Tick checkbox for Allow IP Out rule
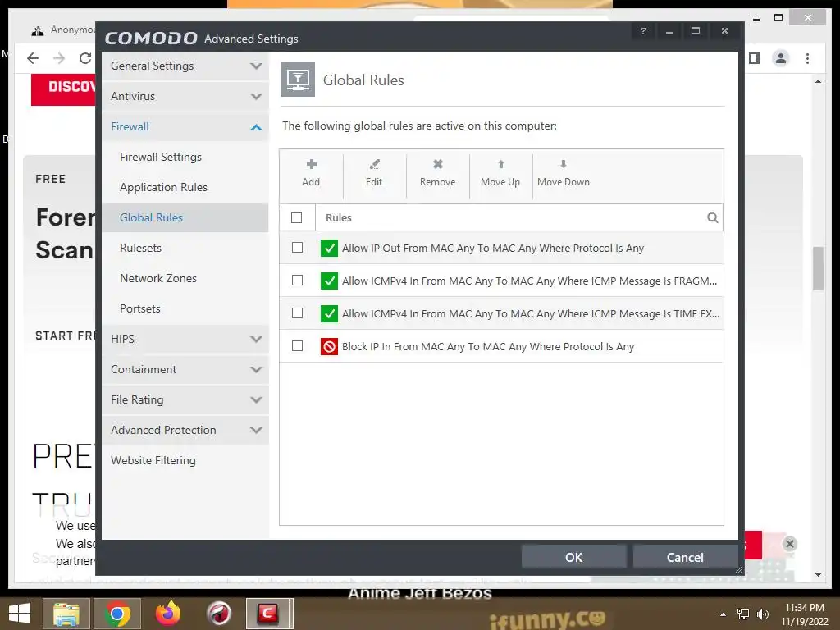This screenshot has width=840, height=630. [x=297, y=248]
